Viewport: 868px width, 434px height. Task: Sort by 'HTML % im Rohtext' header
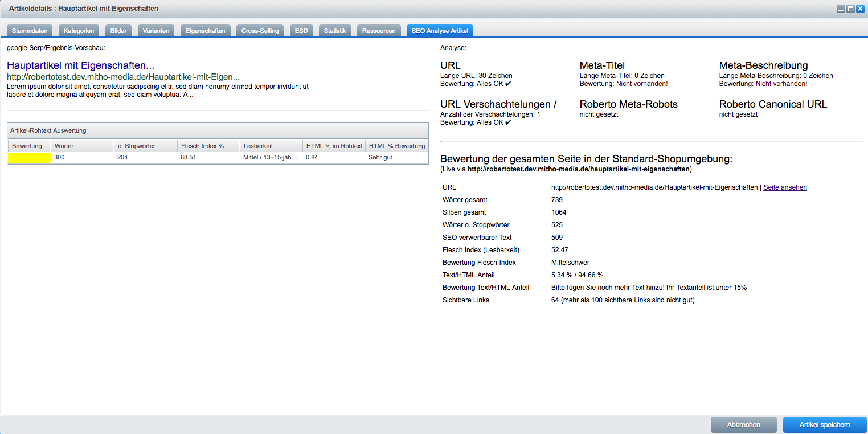(334, 146)
